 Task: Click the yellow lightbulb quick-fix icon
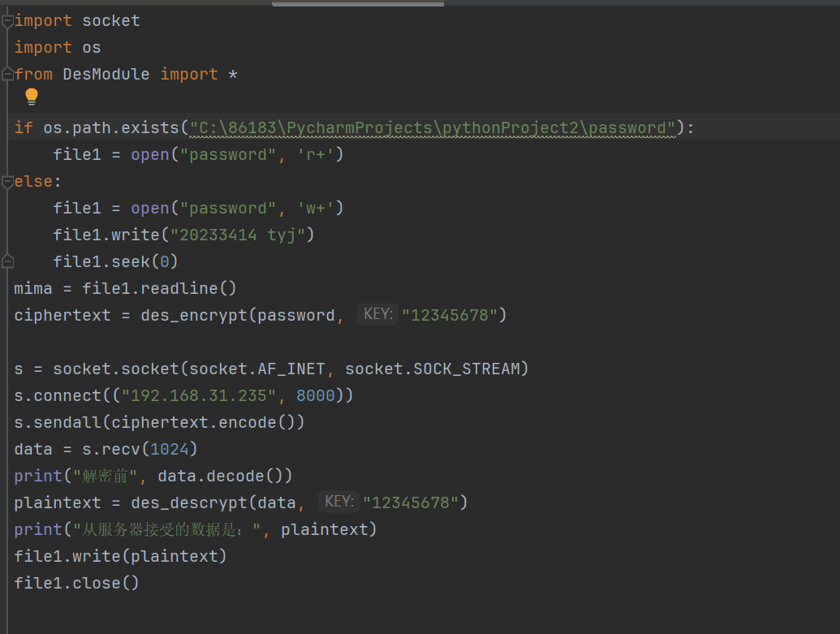click(32, 97)
